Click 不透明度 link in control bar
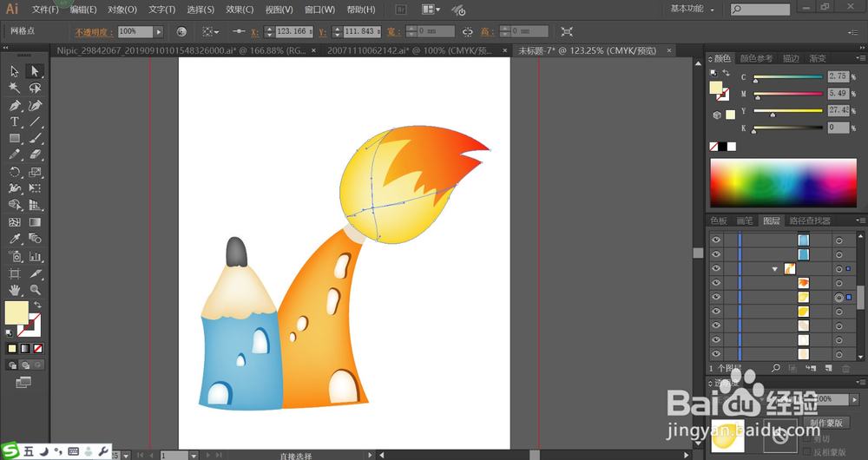This screenshot has height=460, width=868. [x=94, y=32]
